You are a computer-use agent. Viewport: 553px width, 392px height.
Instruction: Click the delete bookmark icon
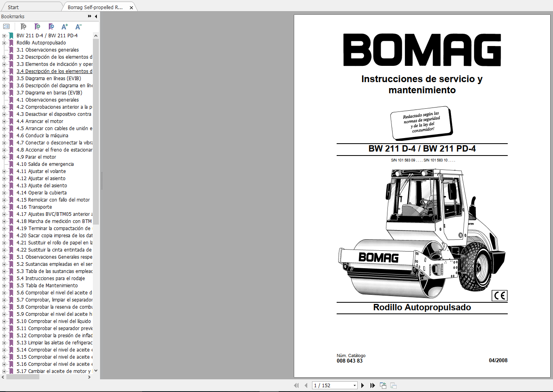tap(23, 27)
